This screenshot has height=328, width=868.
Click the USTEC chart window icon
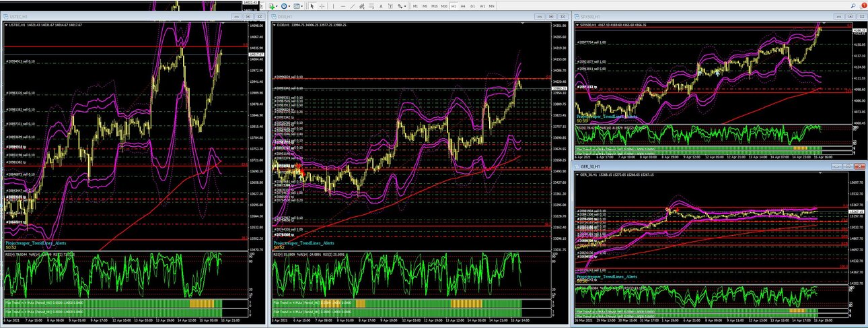tap(7, 16)
